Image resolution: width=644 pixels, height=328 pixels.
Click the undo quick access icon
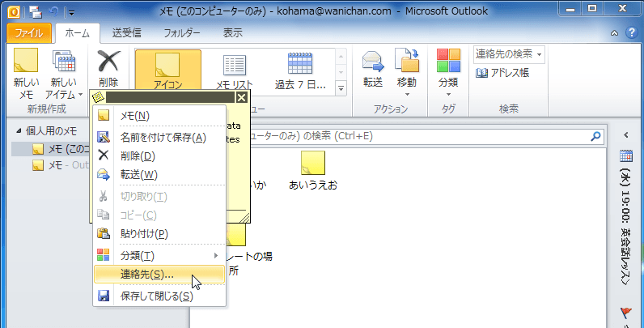click(54, 12)
